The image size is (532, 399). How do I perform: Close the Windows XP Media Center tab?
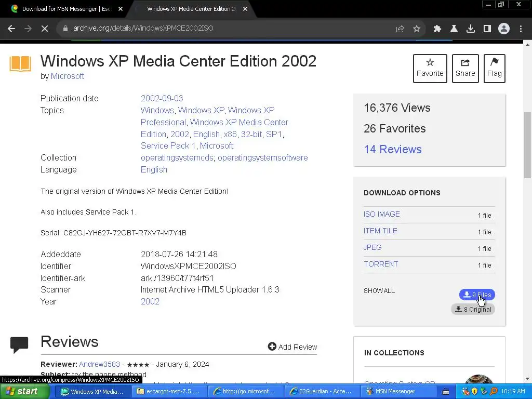point(245,9)
